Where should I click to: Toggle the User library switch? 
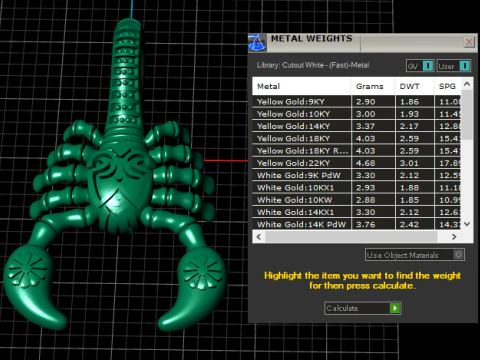(454, 66)
